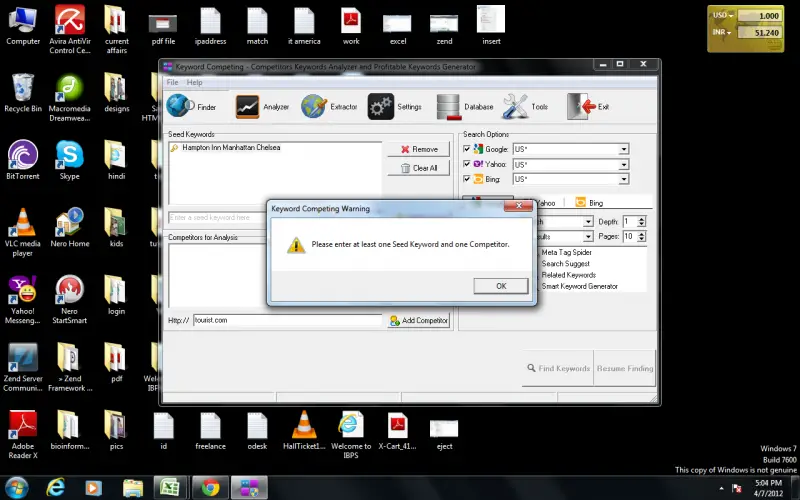
Task: Select the Skype desktop icon
Action: click(x=70, y=161)
